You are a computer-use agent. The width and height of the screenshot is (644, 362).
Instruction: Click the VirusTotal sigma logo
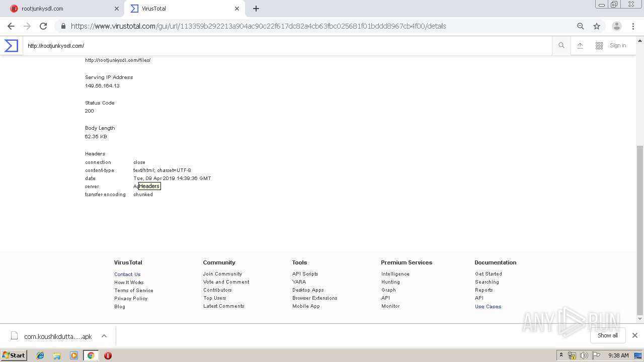point(11,46)
